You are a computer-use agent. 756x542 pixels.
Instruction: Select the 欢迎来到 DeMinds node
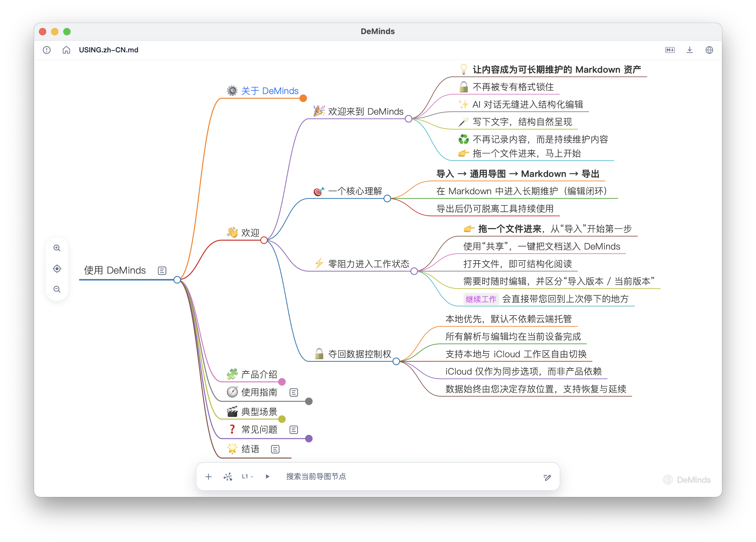click(x=358, y=111)
